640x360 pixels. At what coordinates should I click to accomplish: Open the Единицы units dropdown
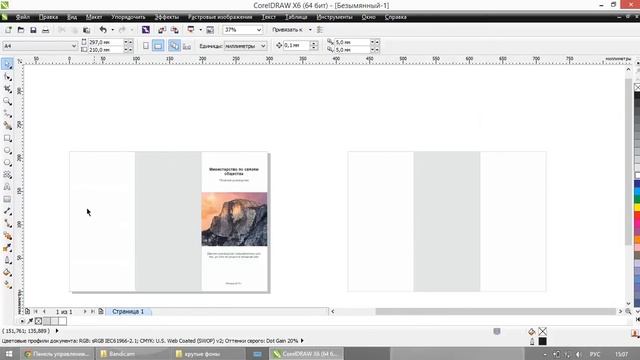(x=263, y=46)
